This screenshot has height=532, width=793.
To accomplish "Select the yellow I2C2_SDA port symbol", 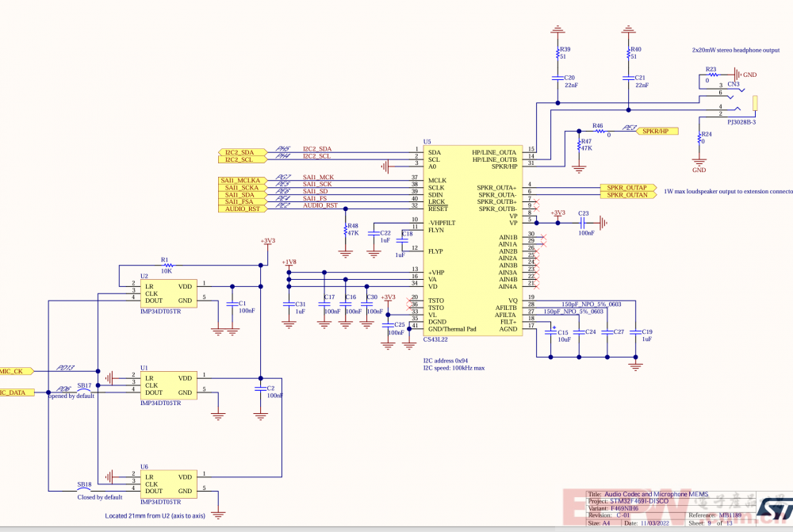I will [x=243, y=152].
